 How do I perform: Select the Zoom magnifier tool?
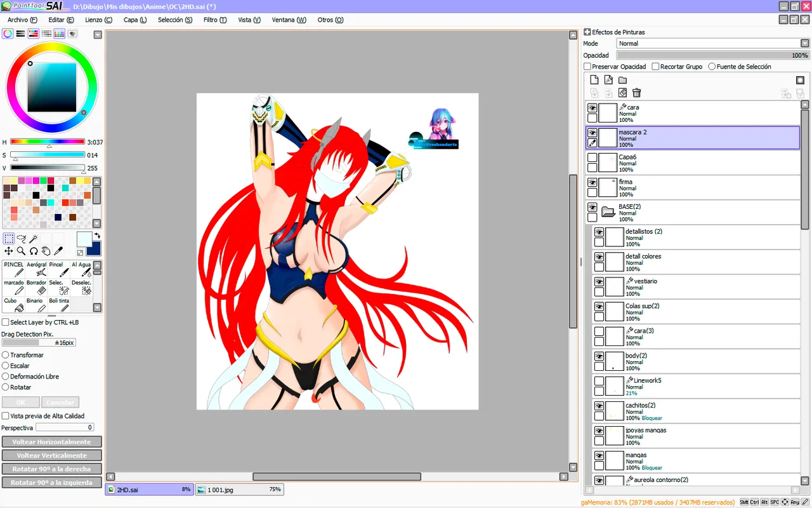pyautogui.click(x=21, y=251)
